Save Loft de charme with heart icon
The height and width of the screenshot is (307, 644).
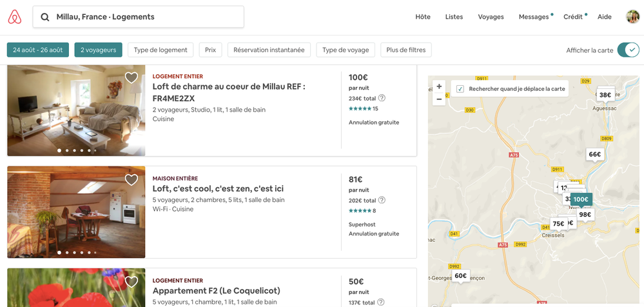point(132,78)
